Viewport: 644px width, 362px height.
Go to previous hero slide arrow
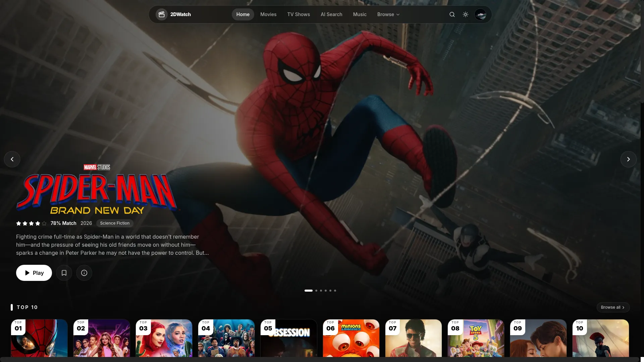12,159
